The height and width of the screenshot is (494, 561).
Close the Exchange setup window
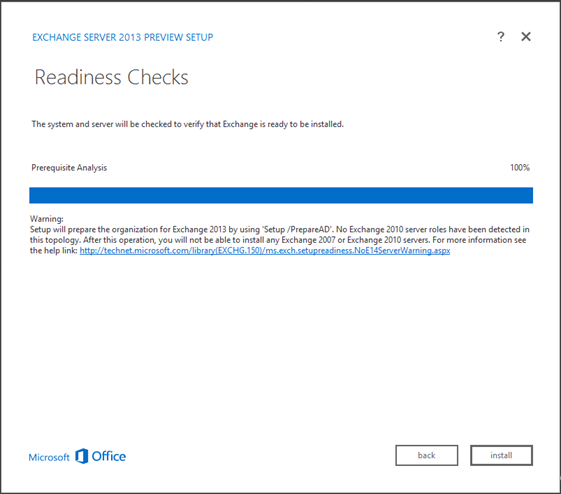coord(526,36)
